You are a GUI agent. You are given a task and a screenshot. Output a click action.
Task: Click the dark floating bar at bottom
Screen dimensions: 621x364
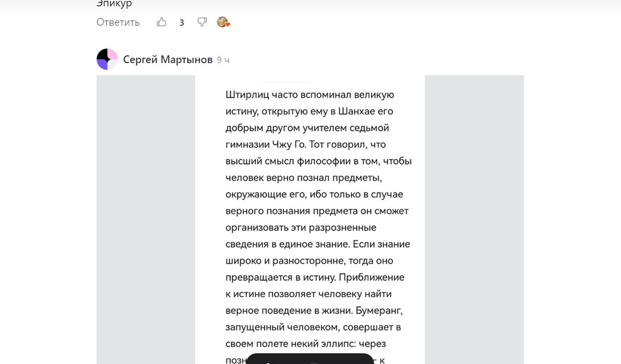pyautogui.click(x=309, y=359)
